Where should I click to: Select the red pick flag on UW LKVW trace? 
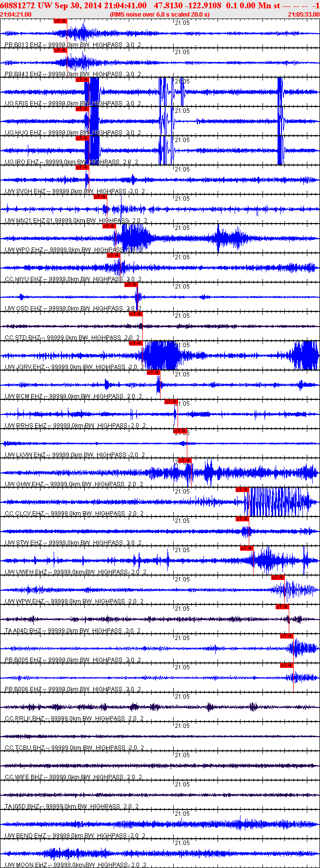coord(180,431)
